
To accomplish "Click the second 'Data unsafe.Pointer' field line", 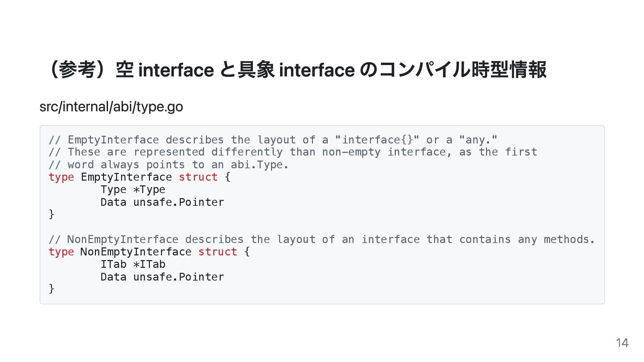I will tap(162, 277).
